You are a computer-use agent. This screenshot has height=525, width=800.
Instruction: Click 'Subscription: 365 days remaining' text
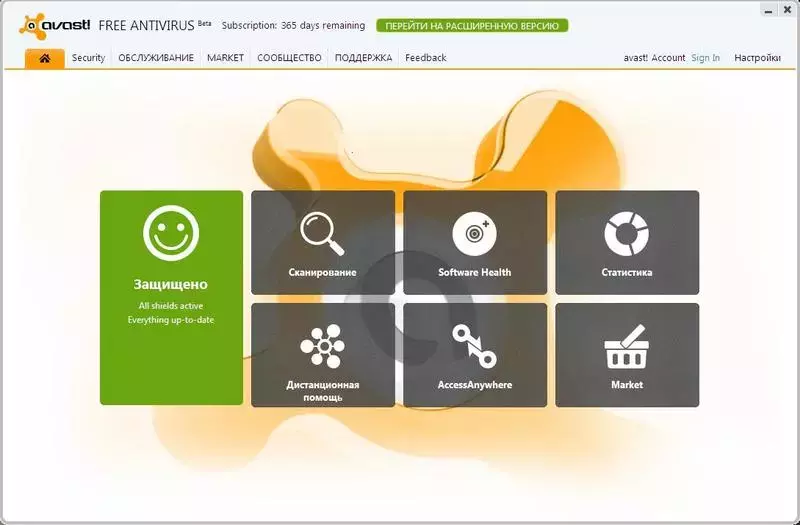click(x=293, y=26)
